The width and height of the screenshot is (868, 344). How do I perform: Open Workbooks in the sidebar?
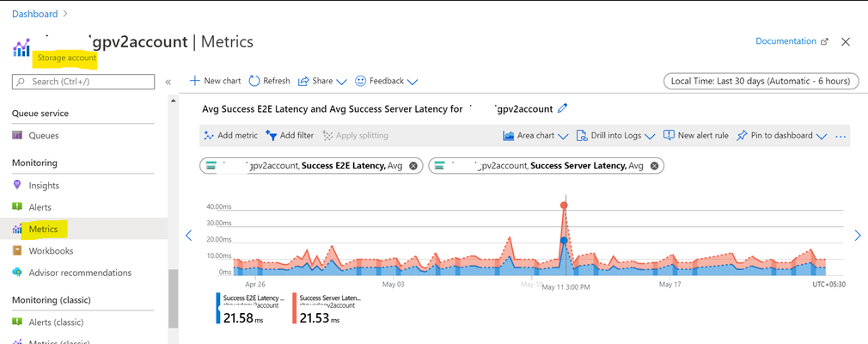point(51,251)
